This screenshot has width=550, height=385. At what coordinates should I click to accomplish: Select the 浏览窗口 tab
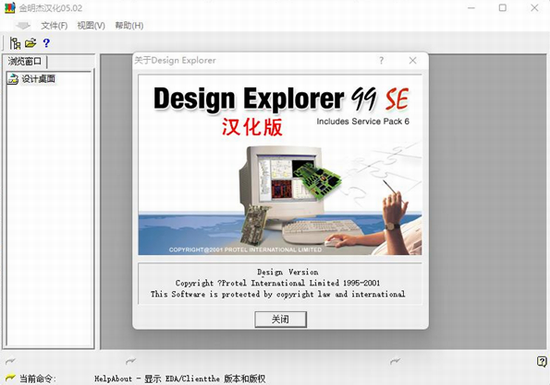pos(25,62)
